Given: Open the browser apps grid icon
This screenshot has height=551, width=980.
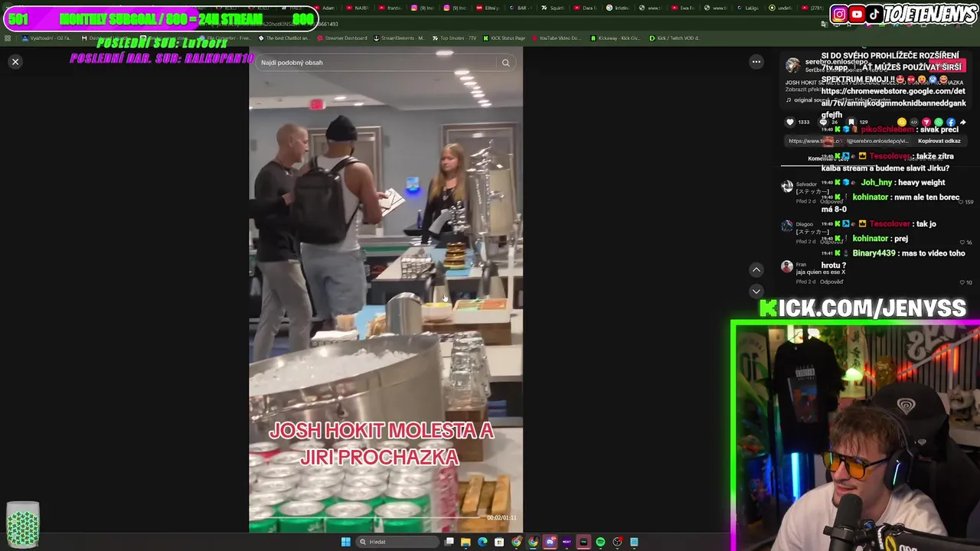Looking at the screenshot, I should [x=8, y=37].
